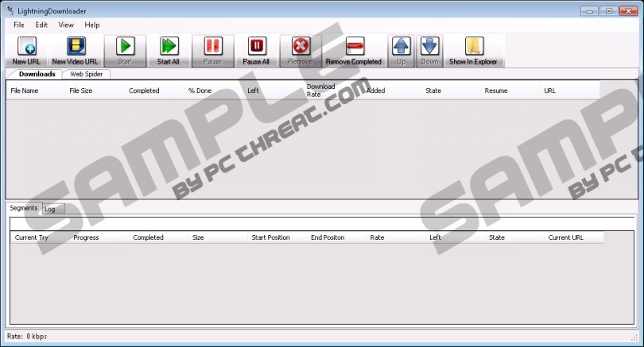Click the Completed column header in downloads
Image resolution: width=644 pixels, height=347 pixels.
pos(154,91)
